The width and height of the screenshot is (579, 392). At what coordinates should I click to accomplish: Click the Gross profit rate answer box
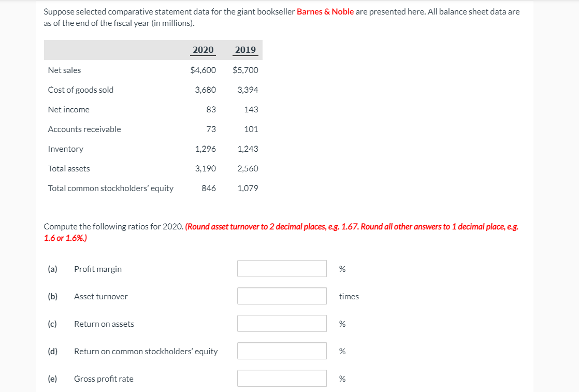coord(282,378)
